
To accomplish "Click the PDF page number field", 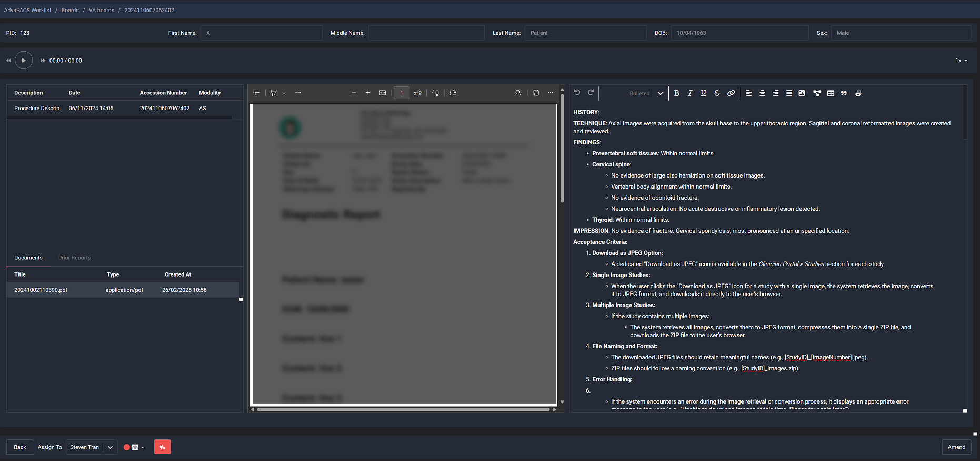I will (402, 93).
